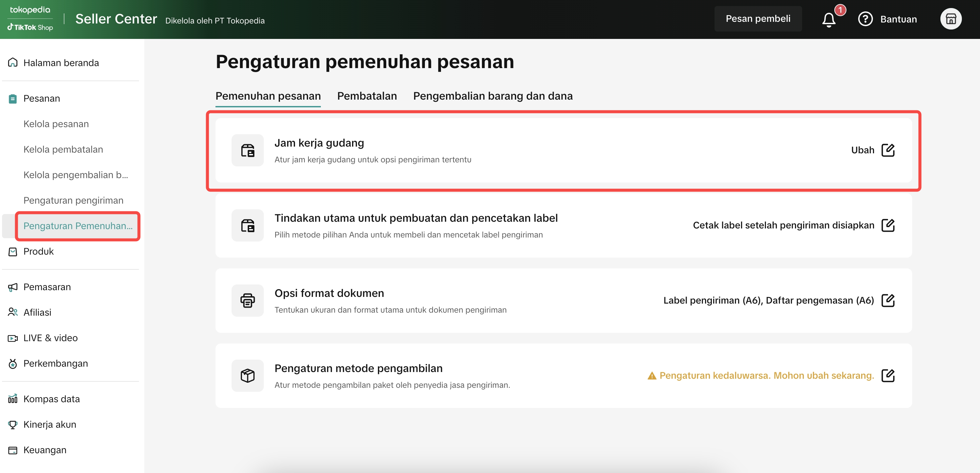Click edit icon for Opsi format dokumen
980x473 pixels.
point(888,300)
